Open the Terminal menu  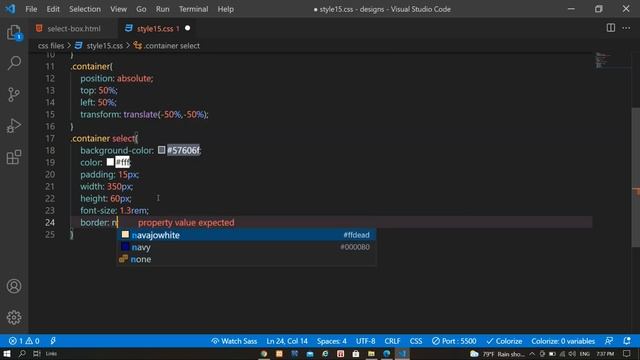193,9
